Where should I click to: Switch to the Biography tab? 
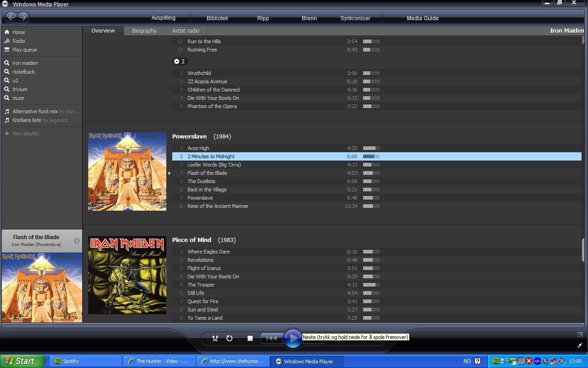tap(144, 31)
